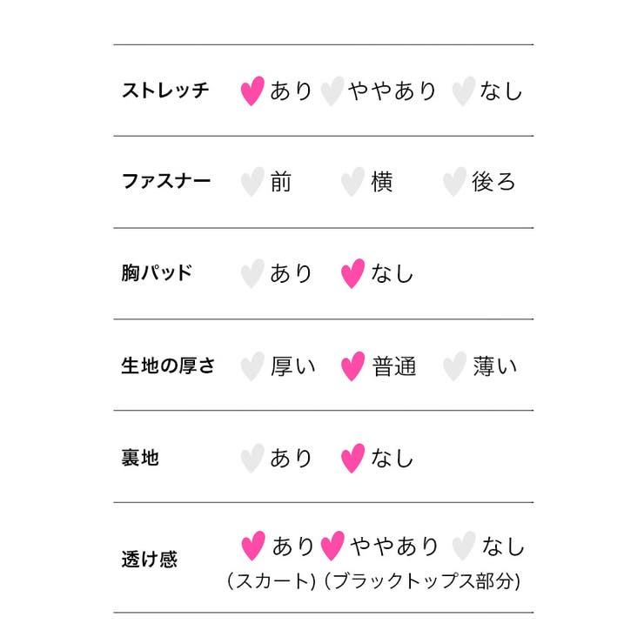Select the gray heart for 生地の厚さ 厚い
644x644 pixels.
point(252,366)
